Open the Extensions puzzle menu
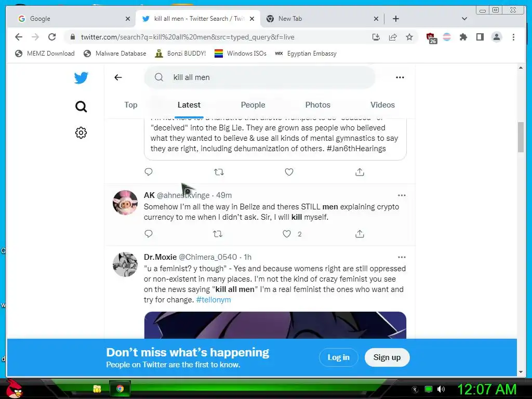532x399 pixels. coord(463,37)
